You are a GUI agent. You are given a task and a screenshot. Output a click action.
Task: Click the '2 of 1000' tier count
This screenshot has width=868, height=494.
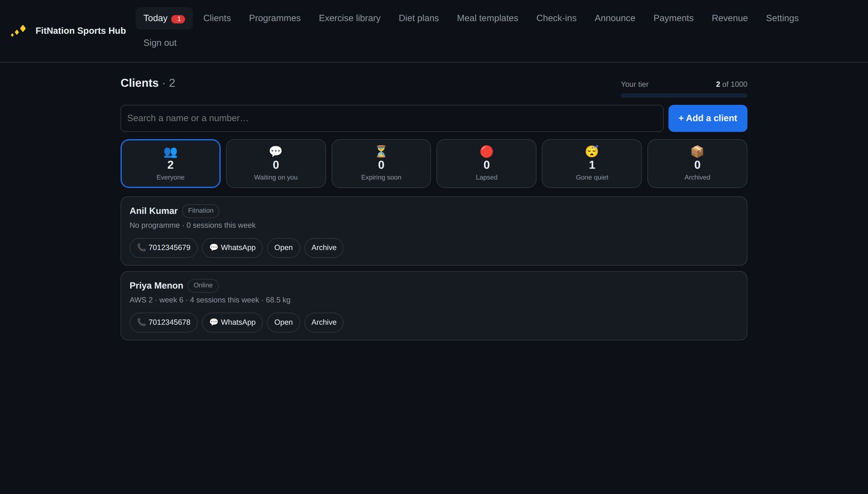click(731, 85)
